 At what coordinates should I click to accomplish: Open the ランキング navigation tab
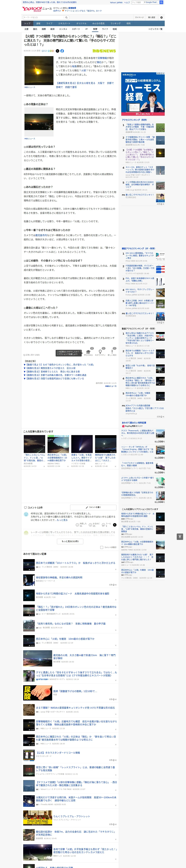point(115,23)
